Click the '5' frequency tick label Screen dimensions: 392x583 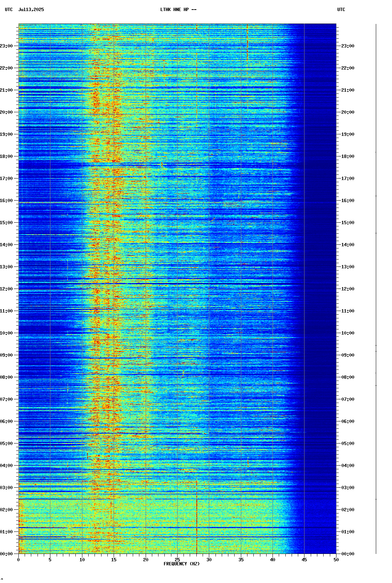50,560
